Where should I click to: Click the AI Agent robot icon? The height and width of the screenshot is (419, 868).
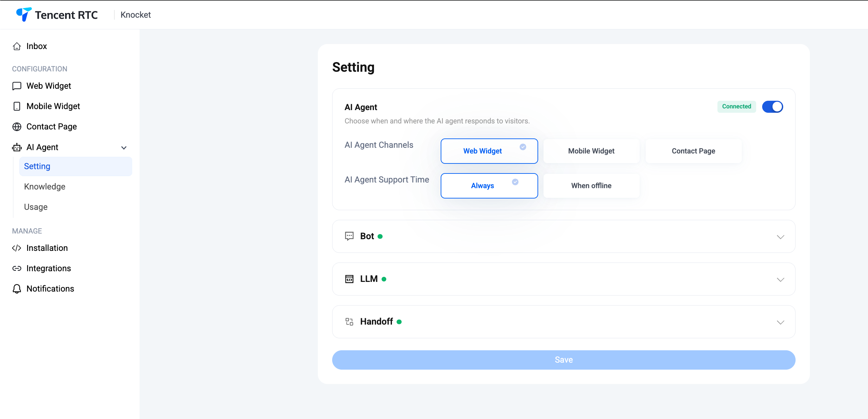click(x=17, y=147)
